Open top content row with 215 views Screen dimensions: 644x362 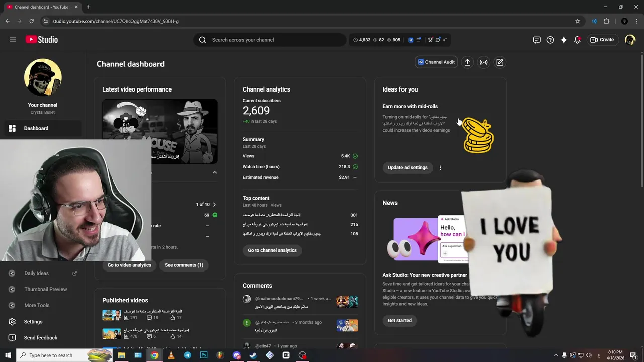coord(300,224)
